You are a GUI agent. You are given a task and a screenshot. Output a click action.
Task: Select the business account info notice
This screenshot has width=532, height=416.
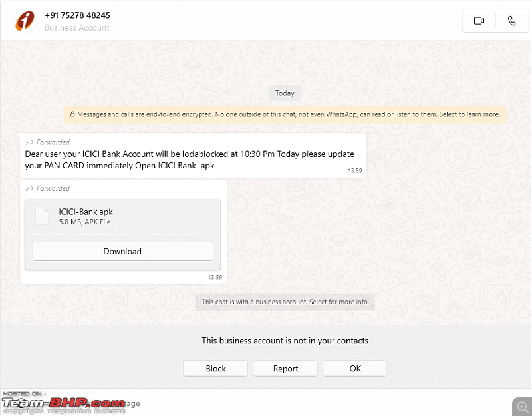point(285,302)
